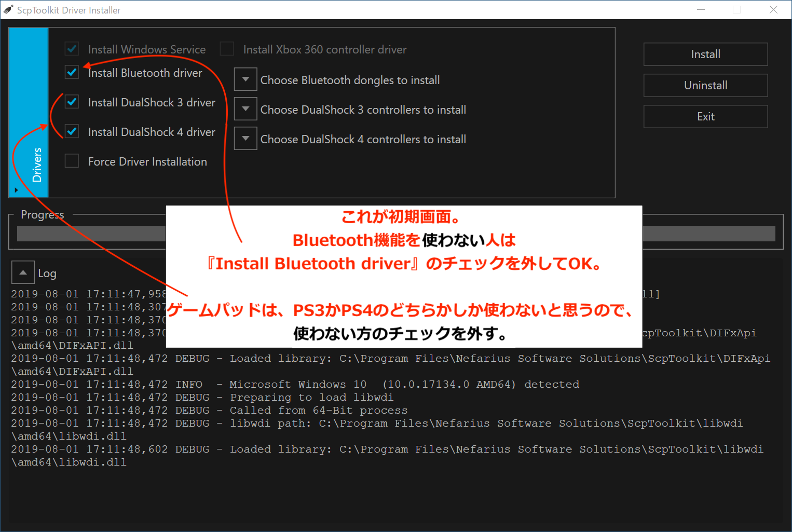This screenshot has height=532, width=792.
Task: Click the ScpToolkit app icon in title bar
Action: [x=8, y=10]
